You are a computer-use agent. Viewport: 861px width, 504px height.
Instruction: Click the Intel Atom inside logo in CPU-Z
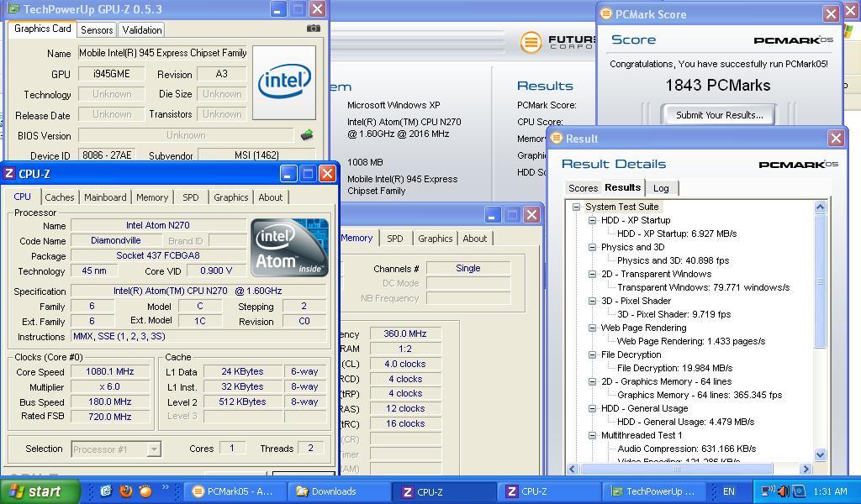[290, 247]
